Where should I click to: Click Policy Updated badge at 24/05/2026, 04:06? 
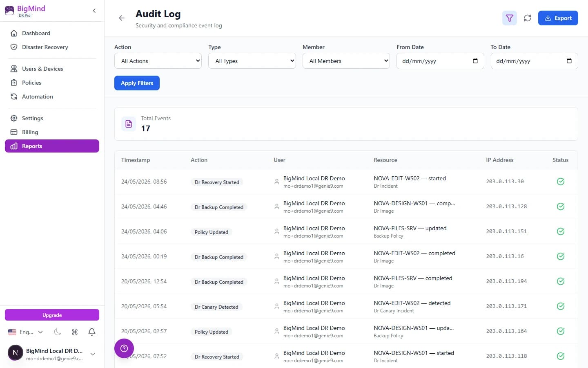(x=212, y=232)
